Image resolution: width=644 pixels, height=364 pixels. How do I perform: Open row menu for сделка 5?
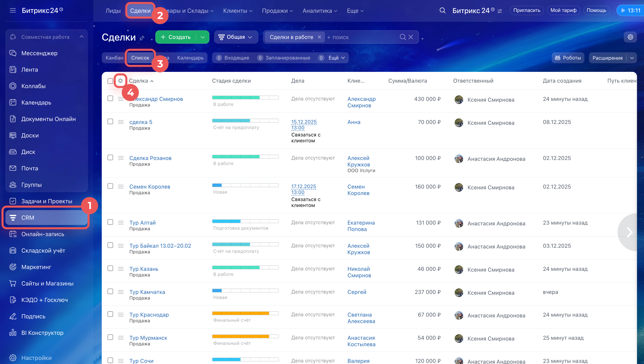(121, 122)
